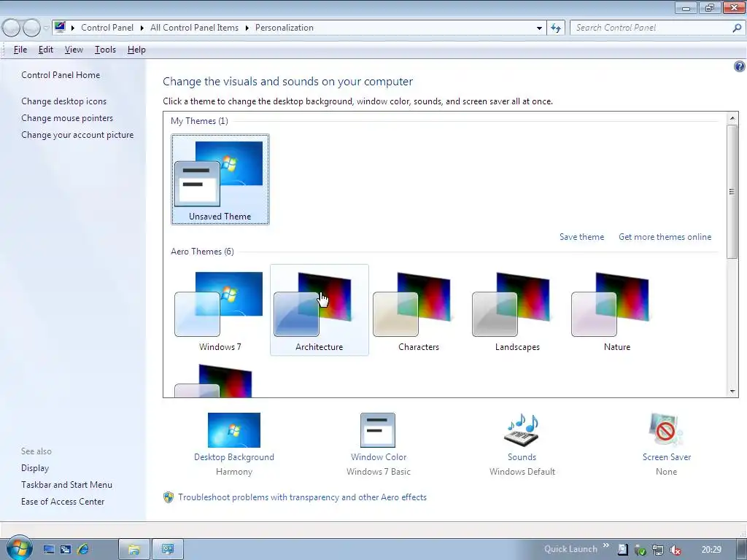
Task: Click the taskbar clock showing 20:29
Action: (x=711, y=550)
